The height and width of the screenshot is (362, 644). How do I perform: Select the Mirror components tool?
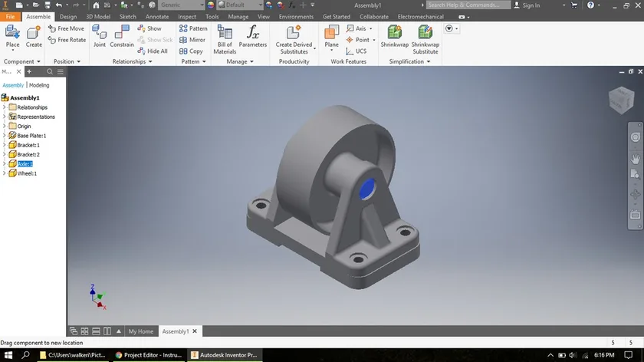[192, 40]
